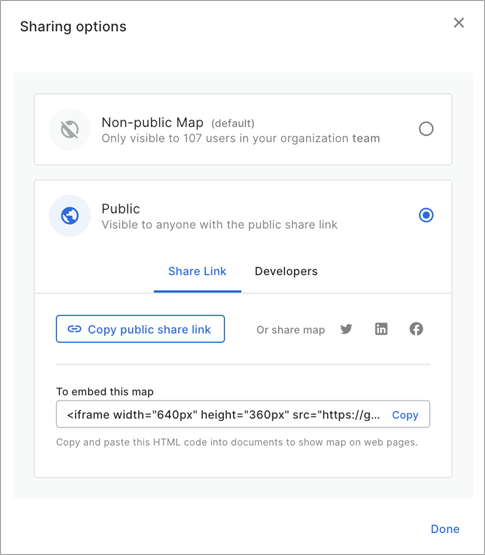Click the 'To embed this map' label
The image size is (485, 555).
[x=105, y=392]
